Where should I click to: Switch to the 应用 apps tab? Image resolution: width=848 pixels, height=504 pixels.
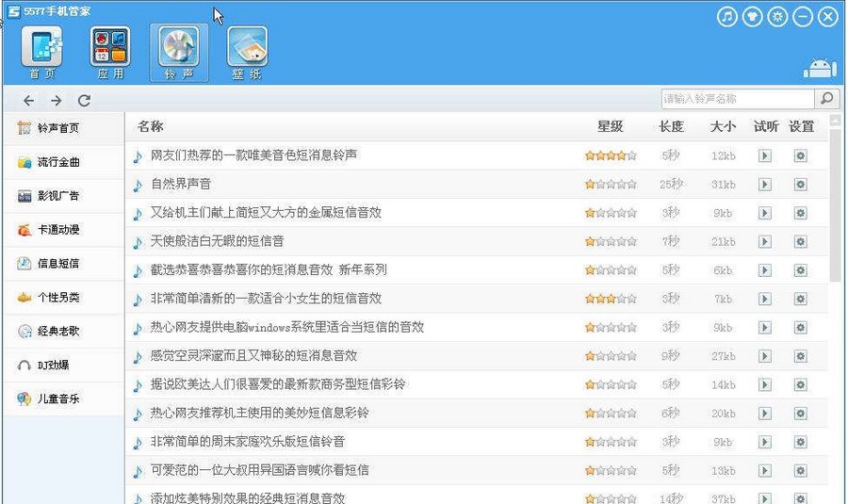(x=110, y=53)
